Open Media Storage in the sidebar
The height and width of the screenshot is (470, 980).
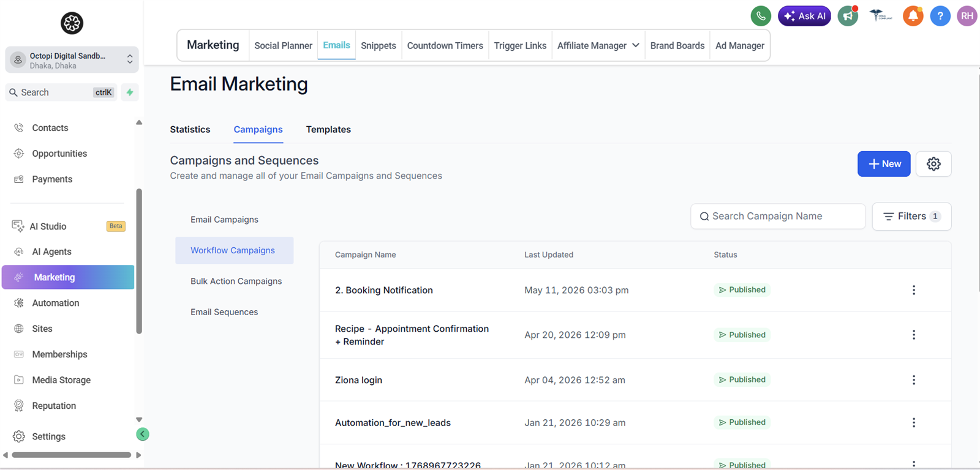(61, 380)
